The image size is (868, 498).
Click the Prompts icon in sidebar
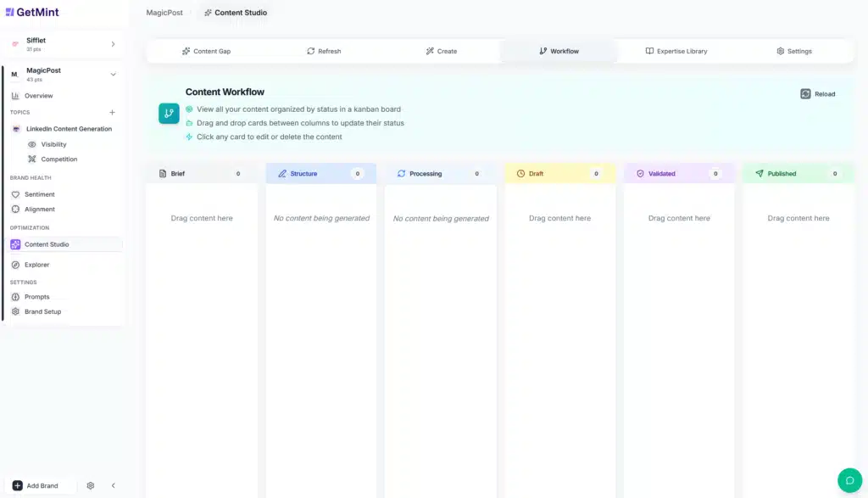click(15, 297)
